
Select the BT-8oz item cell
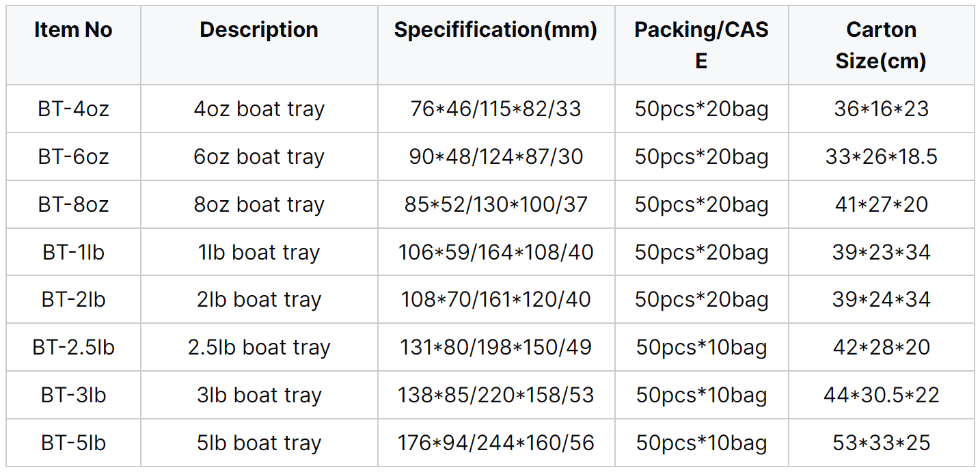point(73,205)
